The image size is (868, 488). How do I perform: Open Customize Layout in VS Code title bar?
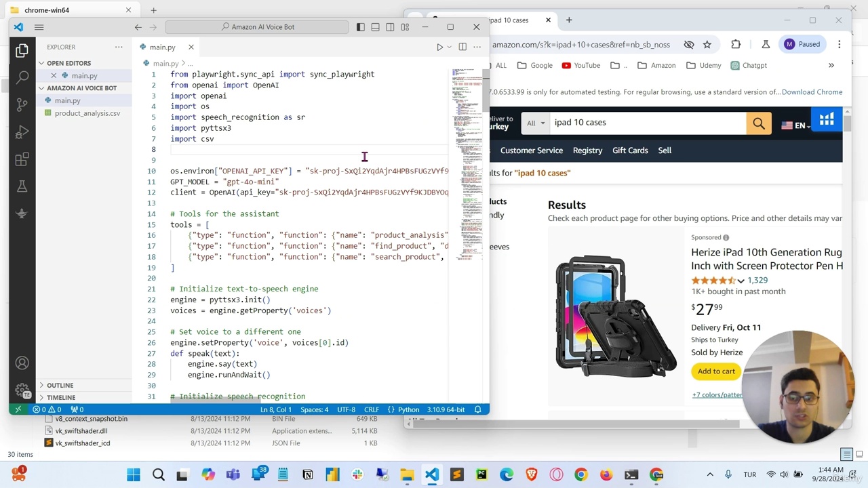[x=405, y=27]
